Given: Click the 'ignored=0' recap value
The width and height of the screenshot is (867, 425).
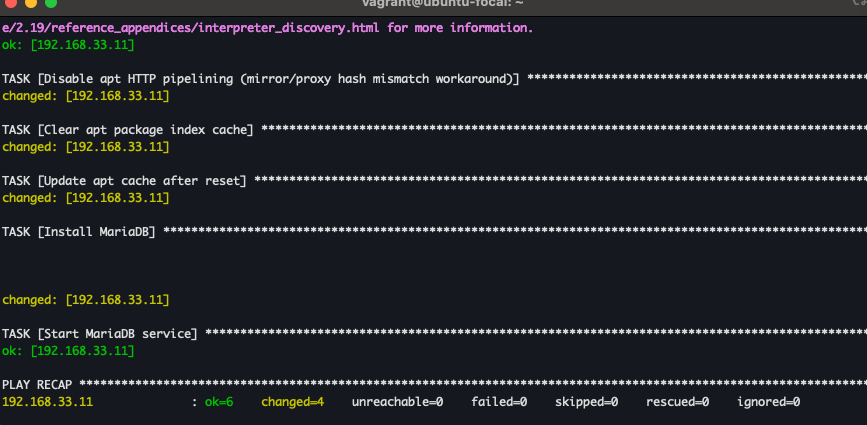Looking at the screenshot, I should tap(769, 402).
